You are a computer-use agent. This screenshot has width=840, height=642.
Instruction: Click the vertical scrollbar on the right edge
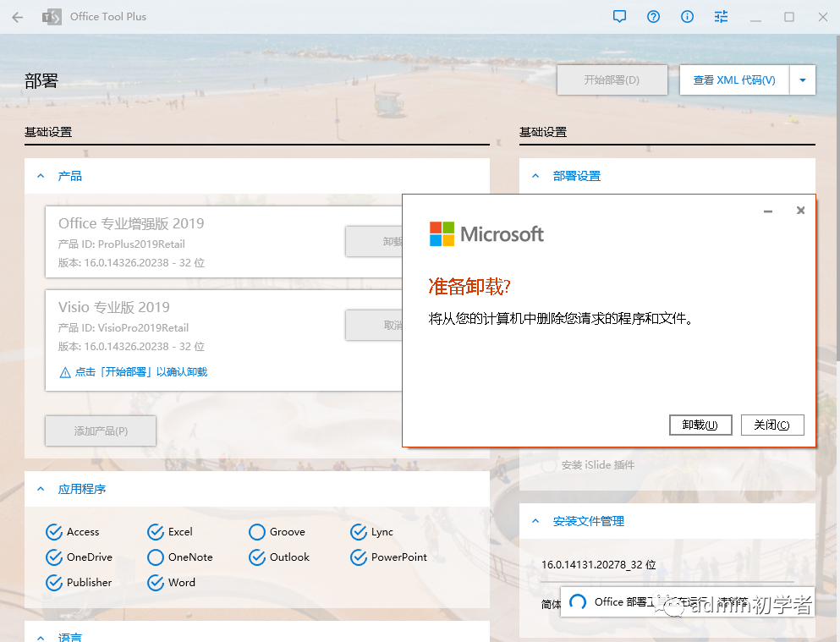click(x=837, y=198)
